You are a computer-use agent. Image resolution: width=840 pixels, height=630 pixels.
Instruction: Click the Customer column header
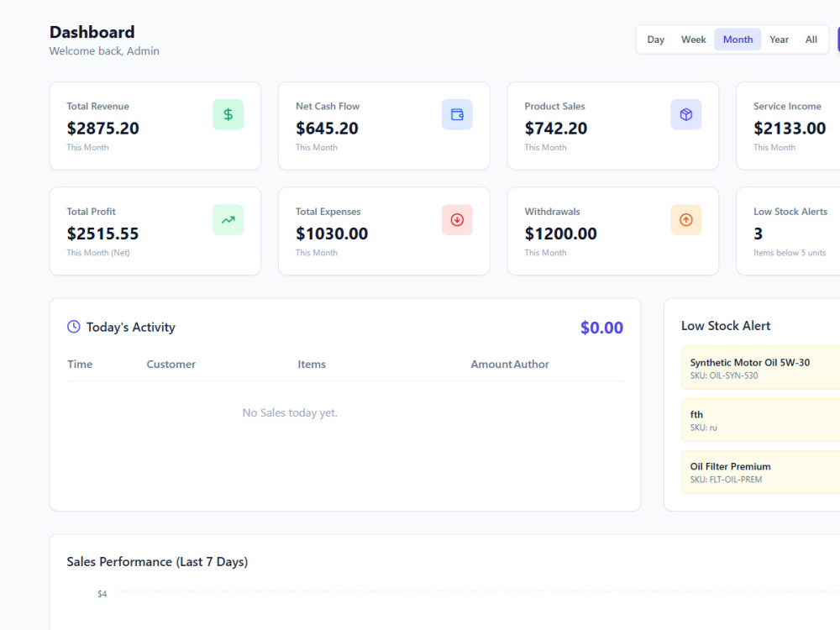click(x=171, y=365)
